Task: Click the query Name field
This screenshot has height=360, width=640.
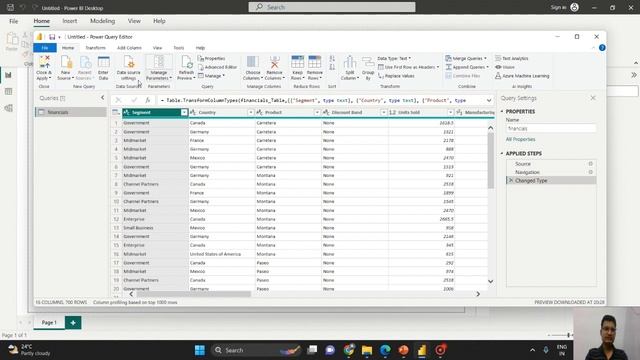Action: tap(551, 128)
